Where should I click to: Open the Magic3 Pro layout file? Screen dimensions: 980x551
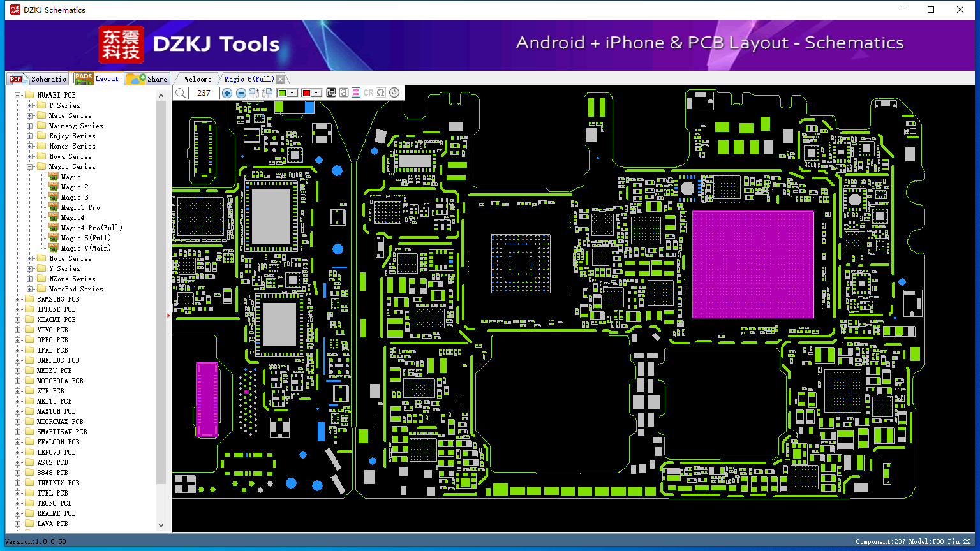tap(80, 207)
